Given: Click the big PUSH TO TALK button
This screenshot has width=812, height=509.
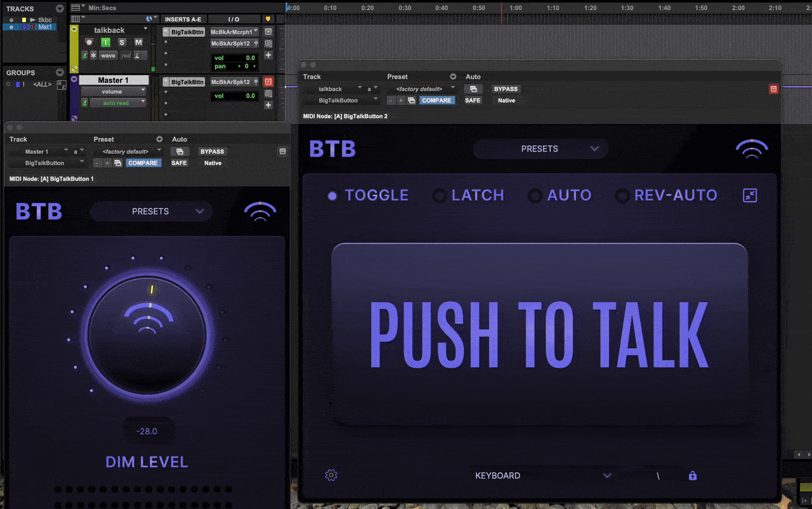Looking at the screenshot, I should pos(539,334).
